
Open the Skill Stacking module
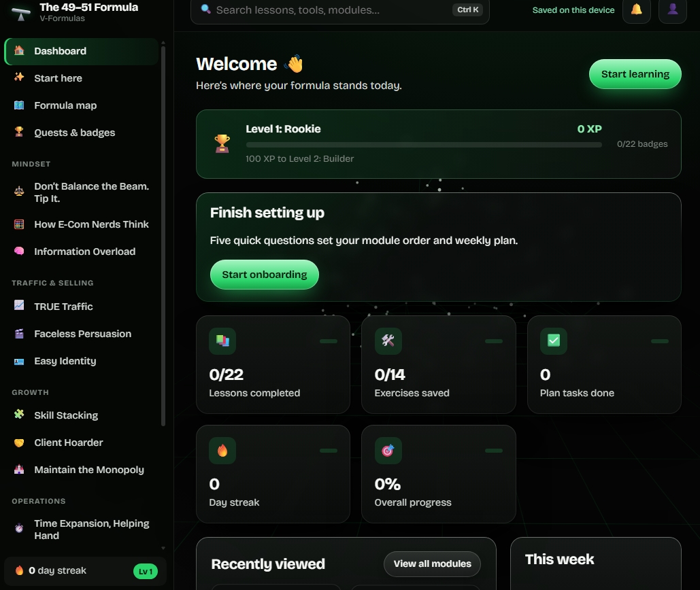tap(81, 415)
